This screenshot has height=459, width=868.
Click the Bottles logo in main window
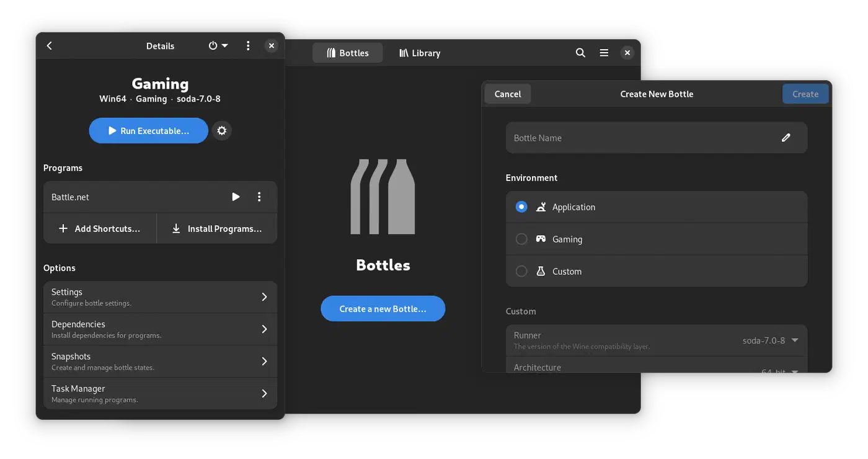383,197
